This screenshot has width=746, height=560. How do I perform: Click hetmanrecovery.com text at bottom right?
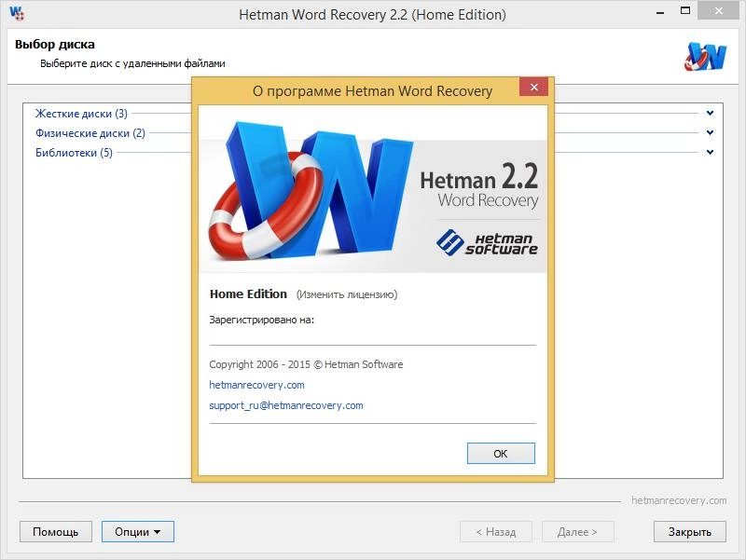point(679,500)
